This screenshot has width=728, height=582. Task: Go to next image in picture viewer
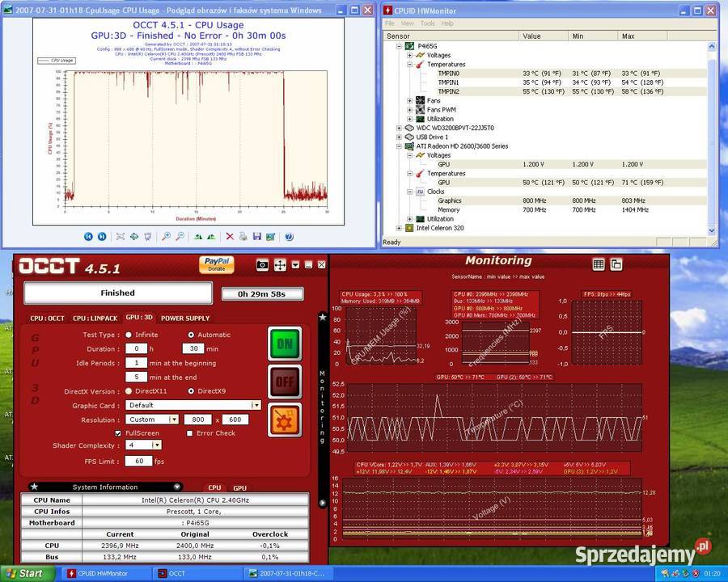(102, 237)
